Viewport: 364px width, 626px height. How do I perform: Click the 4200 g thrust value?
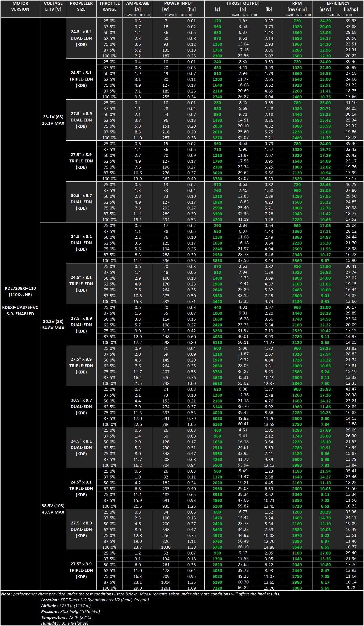click(x=217, y=220)
